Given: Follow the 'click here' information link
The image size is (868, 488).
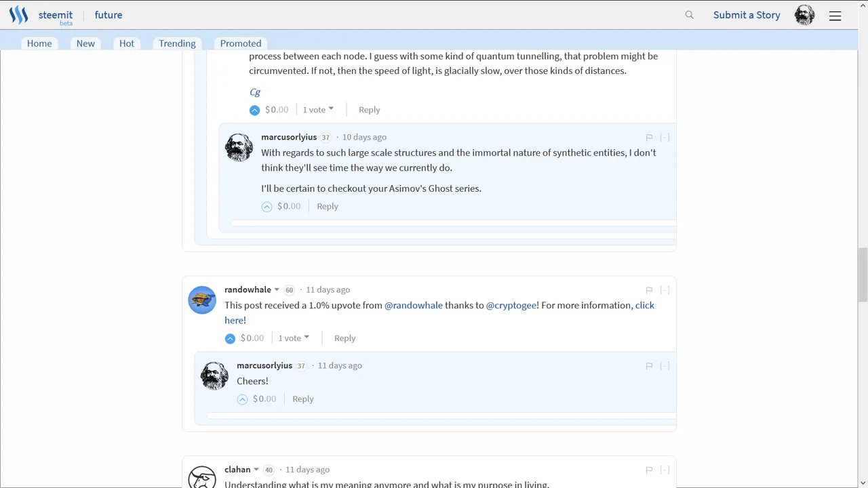Looking at the screenshot, I should point(645,305).
